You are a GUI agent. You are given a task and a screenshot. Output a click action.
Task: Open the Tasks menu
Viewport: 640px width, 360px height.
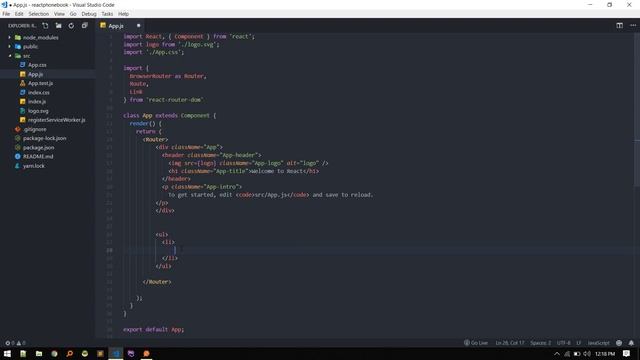point(107,14)
